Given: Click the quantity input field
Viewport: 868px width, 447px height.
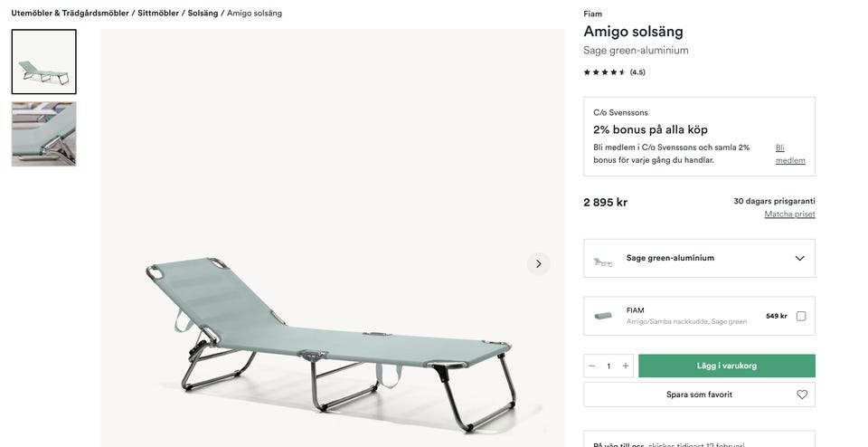Looking at the screenshot, I should tap(609, 366).
